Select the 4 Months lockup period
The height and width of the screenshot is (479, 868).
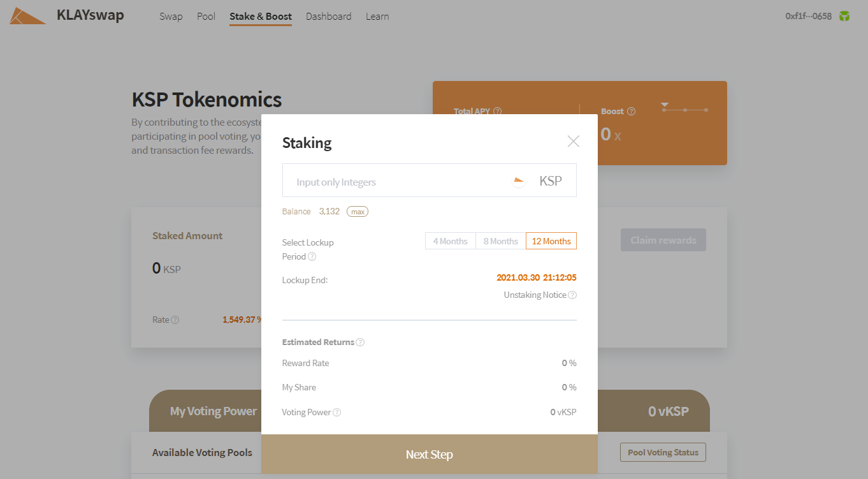pyautogui.click(x=451, y=241)
